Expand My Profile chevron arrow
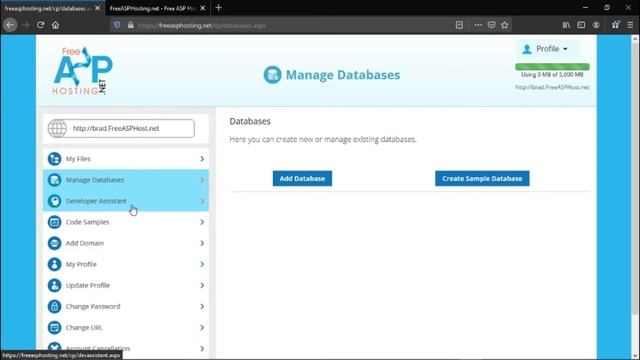 (x=202, y=264)
